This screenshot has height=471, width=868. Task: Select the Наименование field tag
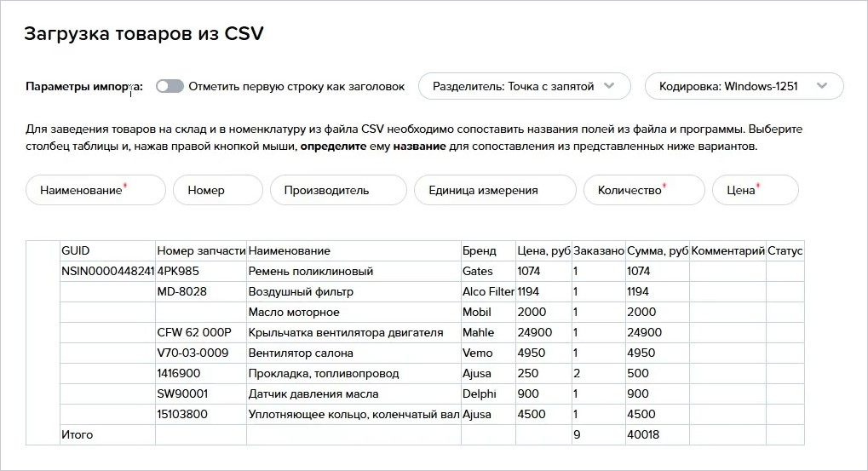click(x=95, y=190)
